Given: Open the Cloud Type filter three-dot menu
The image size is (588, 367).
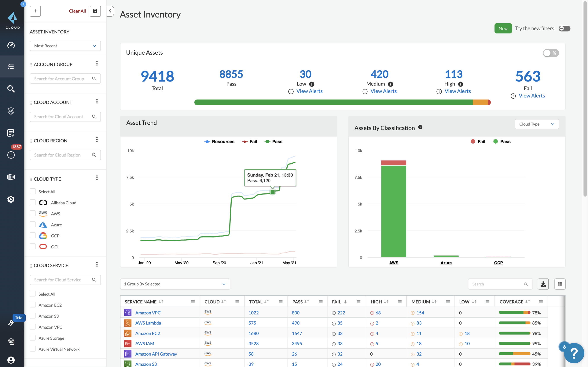Looking at the screenshot, I should point(97,178).
